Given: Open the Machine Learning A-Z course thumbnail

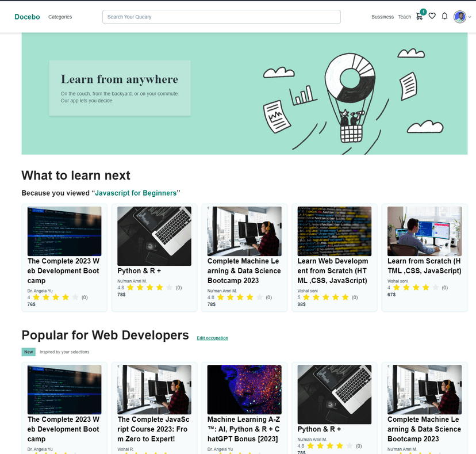Looking at the screenshot, I should pos(244,389).
